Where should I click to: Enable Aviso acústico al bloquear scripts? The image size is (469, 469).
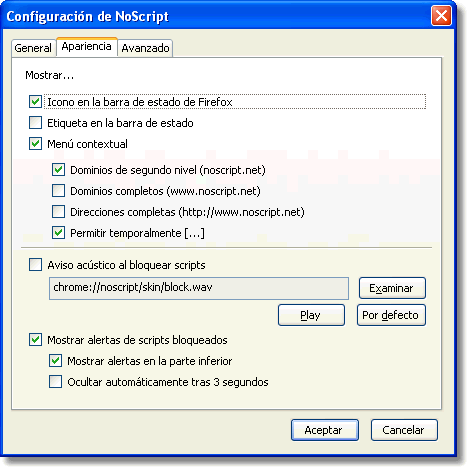35,265
